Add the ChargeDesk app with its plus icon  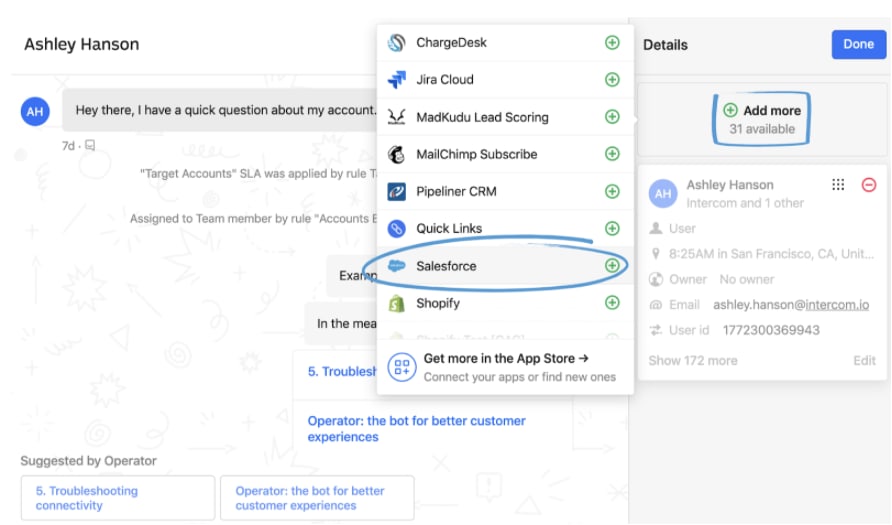coord(612,43)
